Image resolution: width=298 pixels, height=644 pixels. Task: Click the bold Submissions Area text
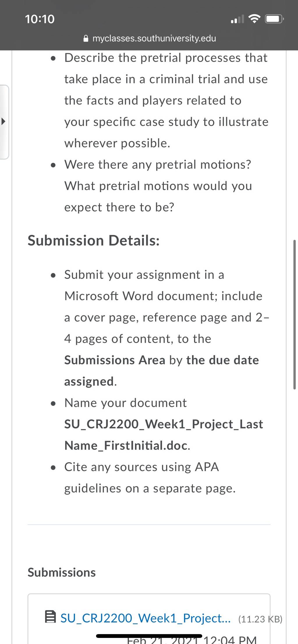point(115,360)
